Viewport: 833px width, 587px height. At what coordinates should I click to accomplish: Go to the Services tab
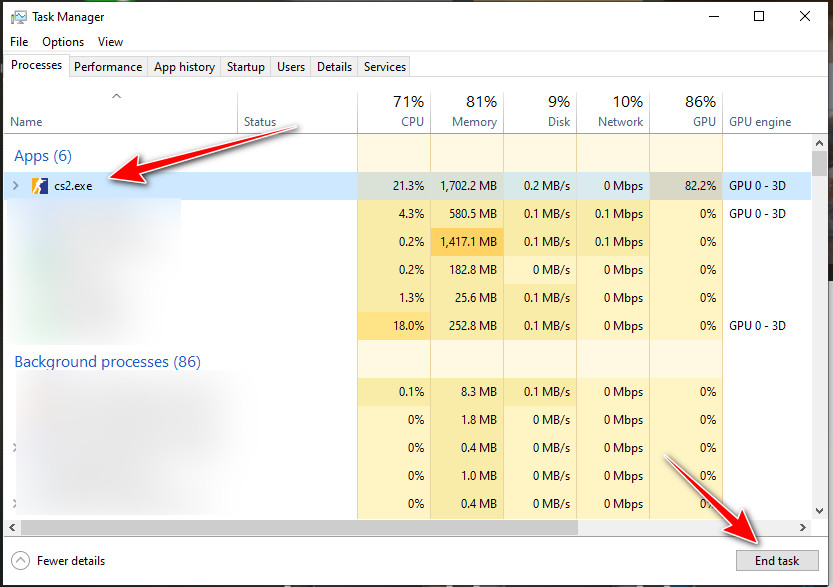[384, 67]
